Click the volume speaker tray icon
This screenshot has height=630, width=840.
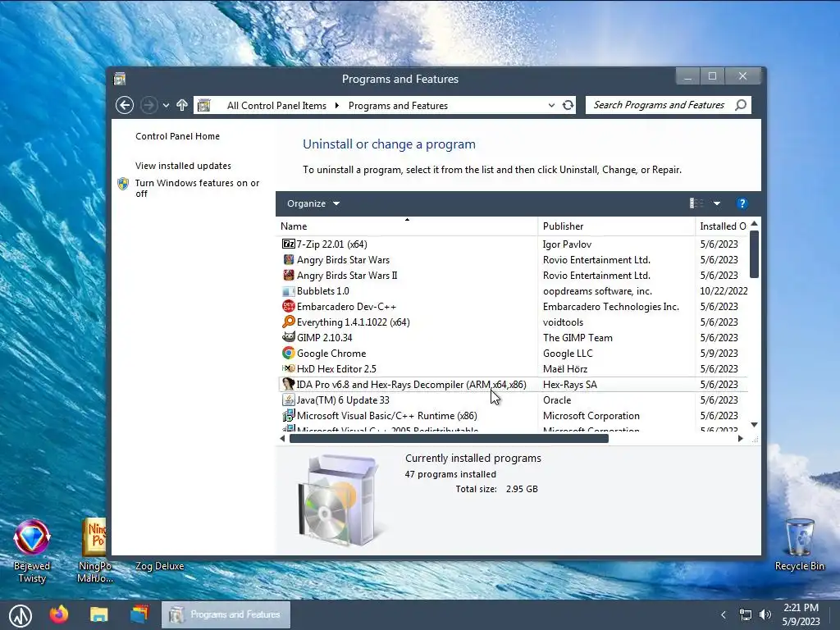(765, 614)
